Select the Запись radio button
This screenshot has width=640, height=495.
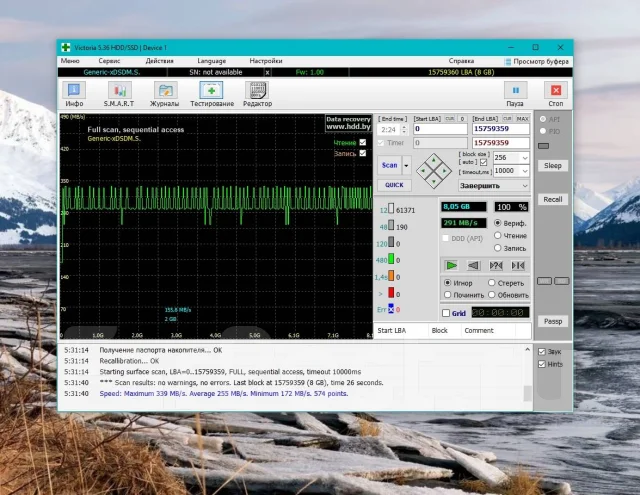click(498, 248)
